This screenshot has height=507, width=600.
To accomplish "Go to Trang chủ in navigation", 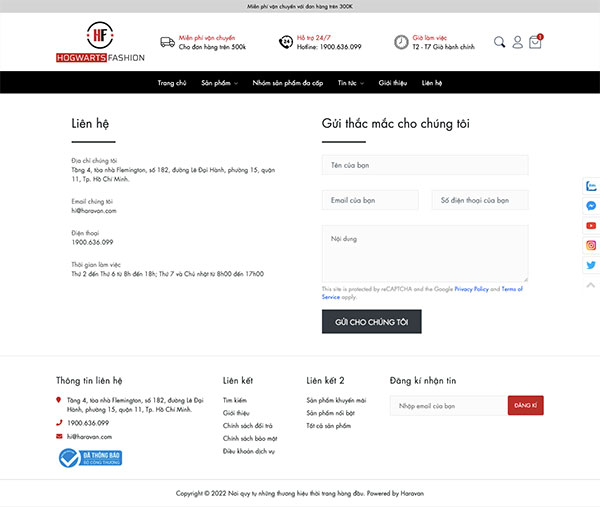I will (x=172, y=83).
